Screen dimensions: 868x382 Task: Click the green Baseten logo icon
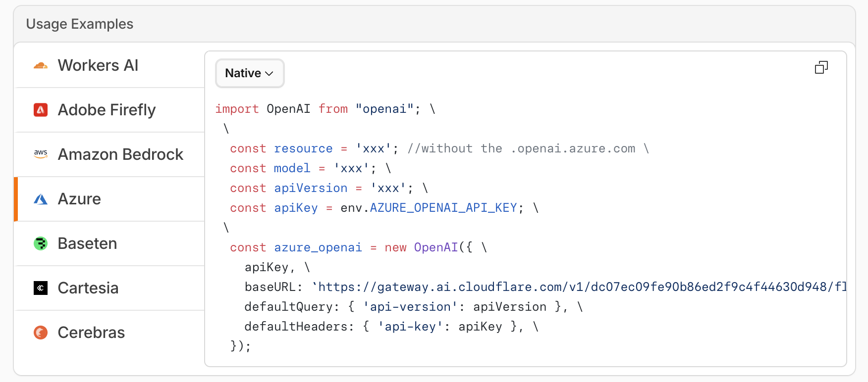(41, 243)
